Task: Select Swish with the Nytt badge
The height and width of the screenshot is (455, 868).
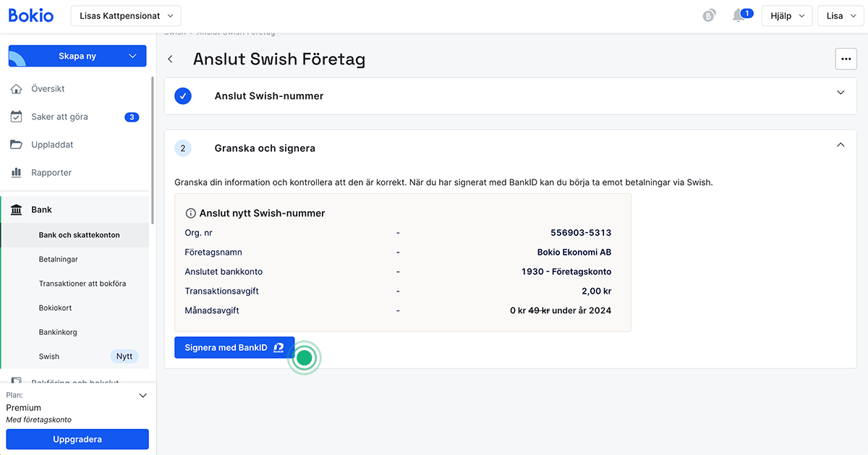Action: 49,356
